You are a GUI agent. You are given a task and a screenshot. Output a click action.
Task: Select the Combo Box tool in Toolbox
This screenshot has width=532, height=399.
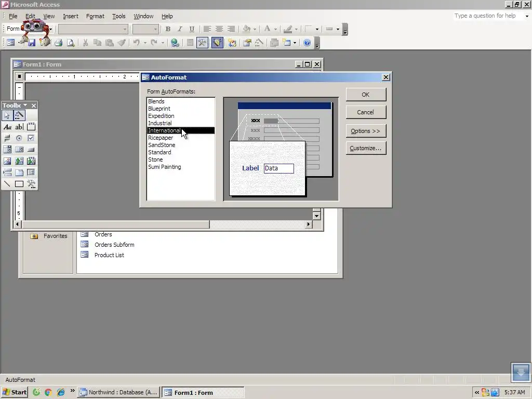(7, 150)
